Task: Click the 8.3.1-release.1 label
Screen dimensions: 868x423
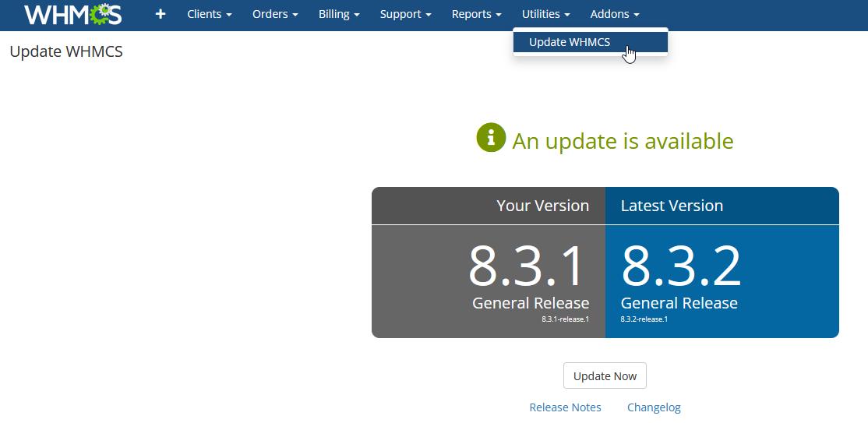Action: 565,319
